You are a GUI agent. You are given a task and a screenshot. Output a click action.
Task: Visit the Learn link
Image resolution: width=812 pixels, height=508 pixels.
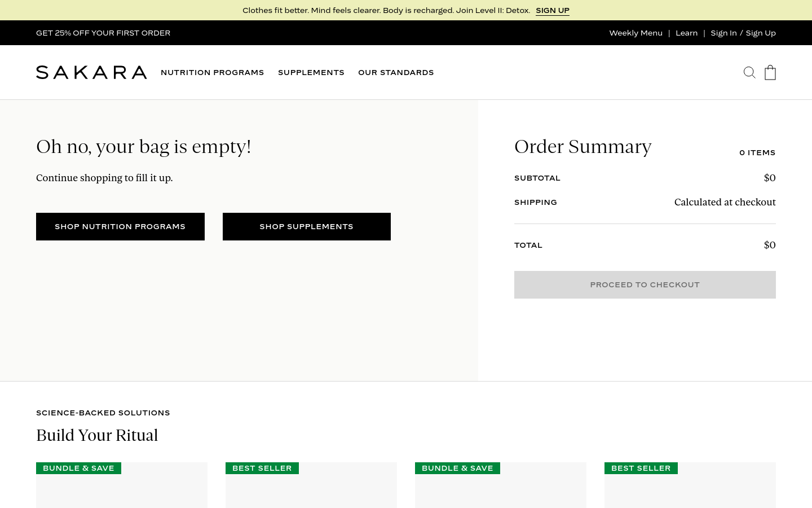(686, 33)
